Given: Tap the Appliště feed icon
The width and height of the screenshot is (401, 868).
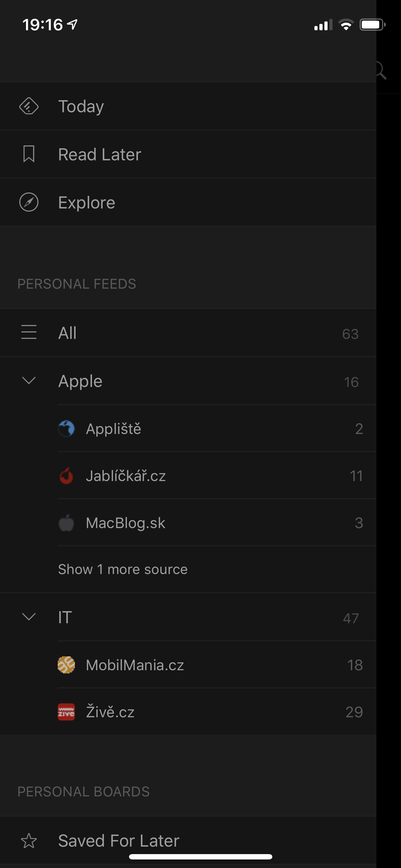Looking at the screenshot, I should click(x=66, y=429).
